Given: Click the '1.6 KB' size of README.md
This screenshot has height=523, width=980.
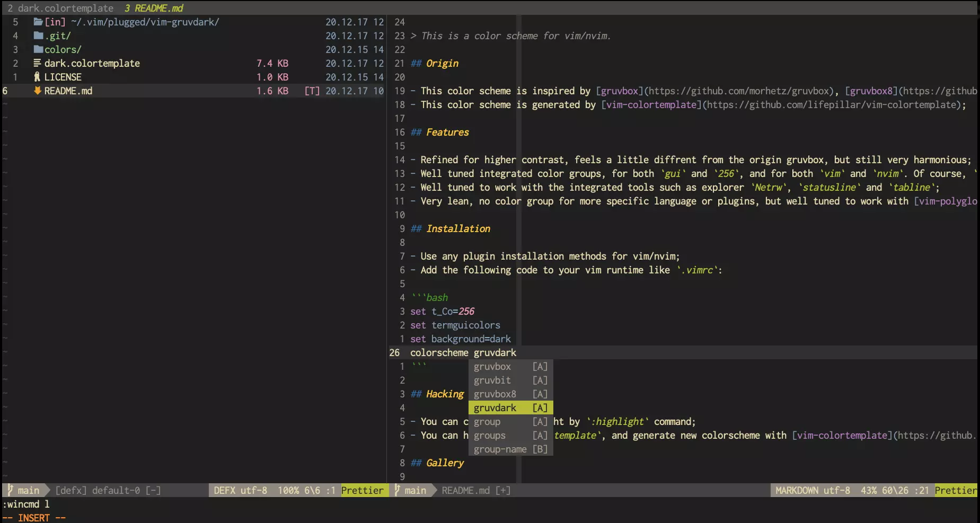Looking at the screenshot, I should tap(272, 91).
